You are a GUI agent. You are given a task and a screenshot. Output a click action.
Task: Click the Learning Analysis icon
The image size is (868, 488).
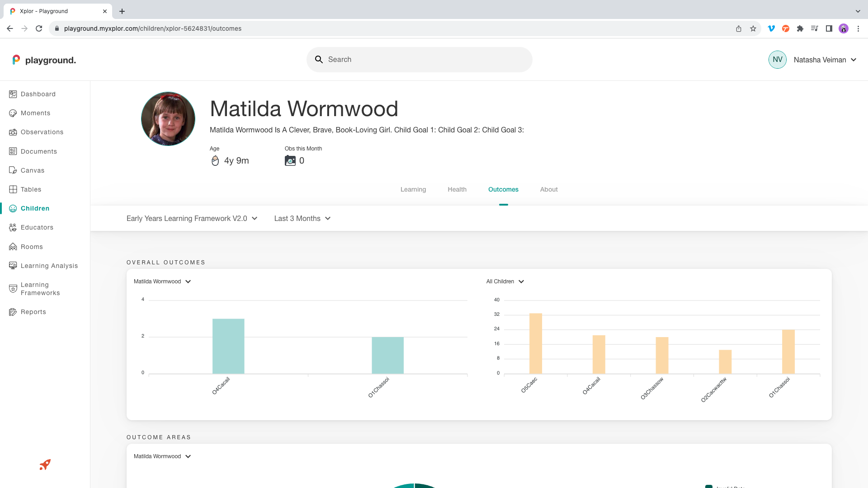click(x=13, y=266)
